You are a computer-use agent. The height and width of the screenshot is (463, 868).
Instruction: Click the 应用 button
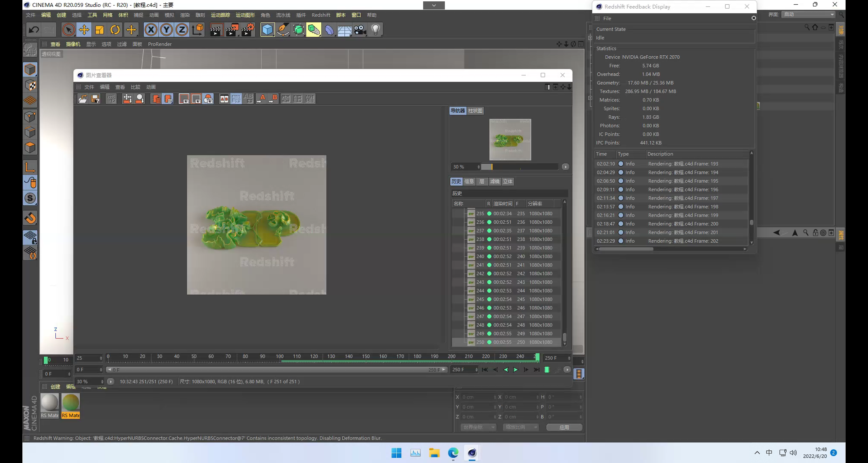[564, 427]
